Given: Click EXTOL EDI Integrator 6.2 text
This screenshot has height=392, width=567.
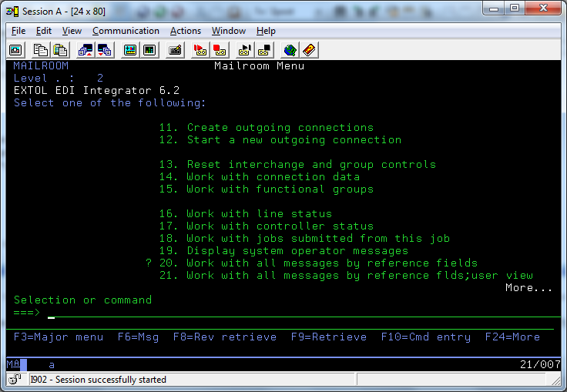Looking at the screenshot, I should coord(96,90).
